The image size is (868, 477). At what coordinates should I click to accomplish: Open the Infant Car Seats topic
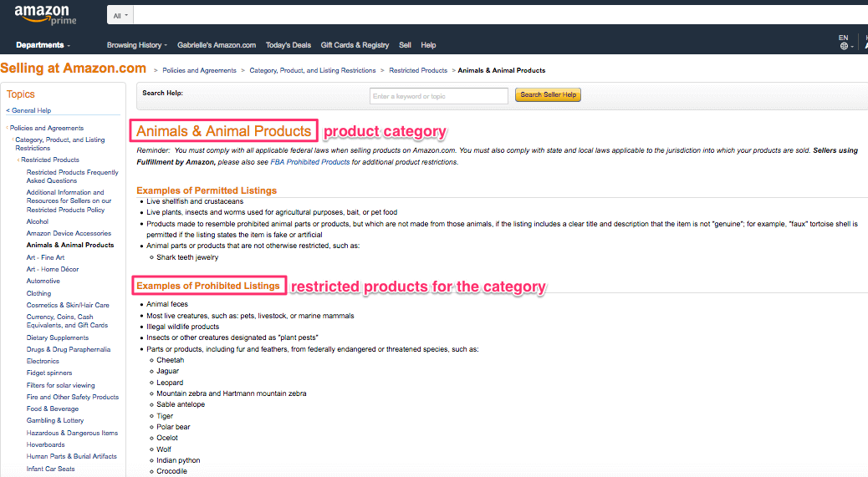(x=50, y=469)
